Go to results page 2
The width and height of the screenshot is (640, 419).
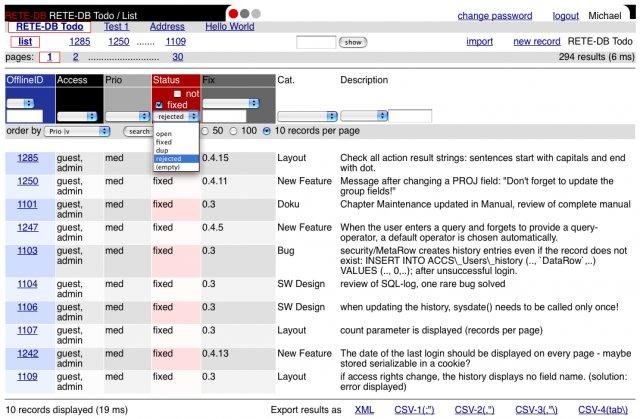pyautogui.click(x=76, y=57)
